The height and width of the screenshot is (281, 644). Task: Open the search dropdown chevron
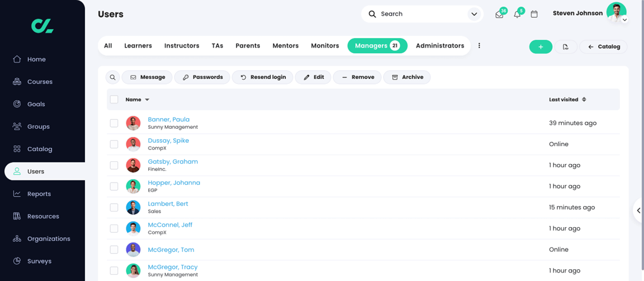(474, 14)
